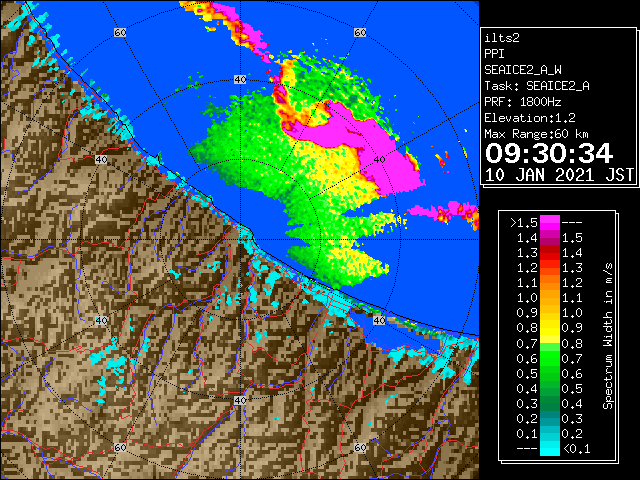Select the "Task: SEAICE2_A" line

pos(537,86)
